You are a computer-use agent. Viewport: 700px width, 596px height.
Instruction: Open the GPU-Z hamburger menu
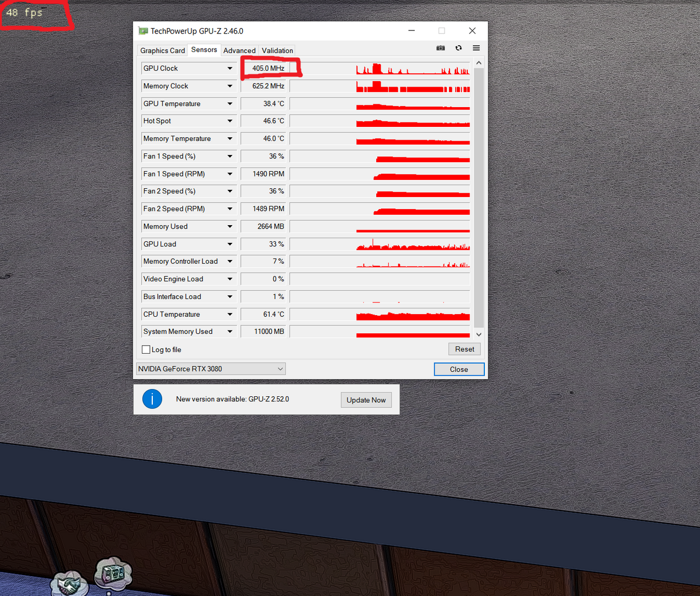coord(476,48)
